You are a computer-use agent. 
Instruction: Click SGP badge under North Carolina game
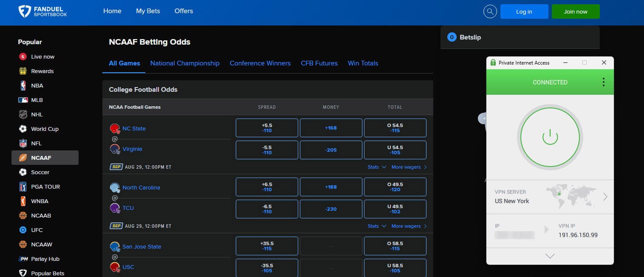(116, 226)
